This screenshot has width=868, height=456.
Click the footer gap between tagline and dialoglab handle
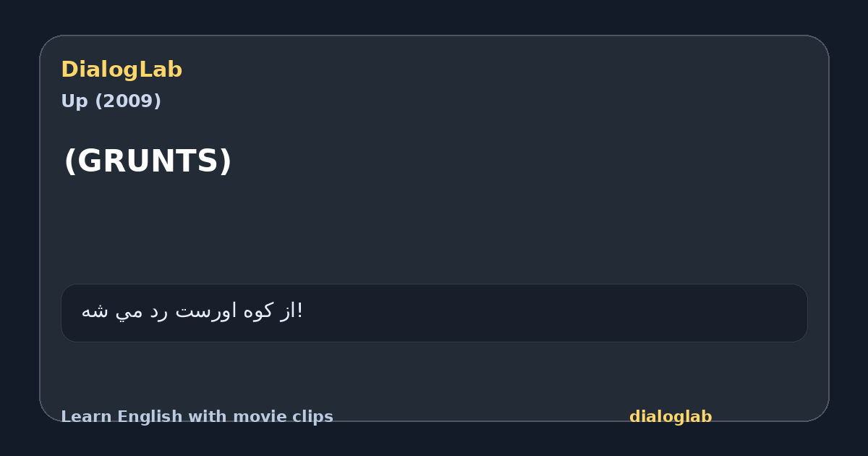click(481, 417)
